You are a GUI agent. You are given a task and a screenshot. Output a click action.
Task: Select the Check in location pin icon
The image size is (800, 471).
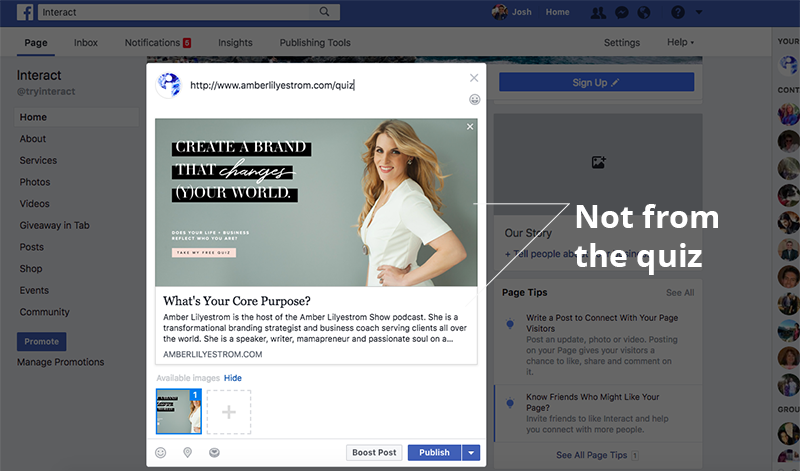187,453
